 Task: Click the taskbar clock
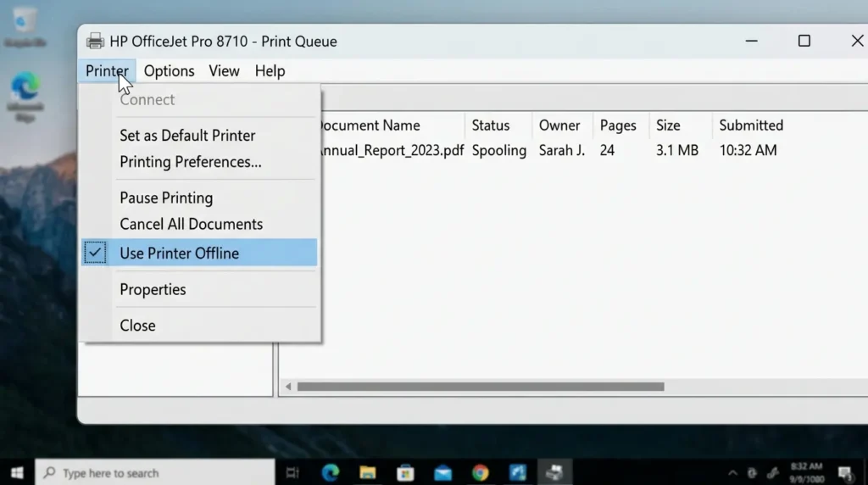tap(807, 472)
